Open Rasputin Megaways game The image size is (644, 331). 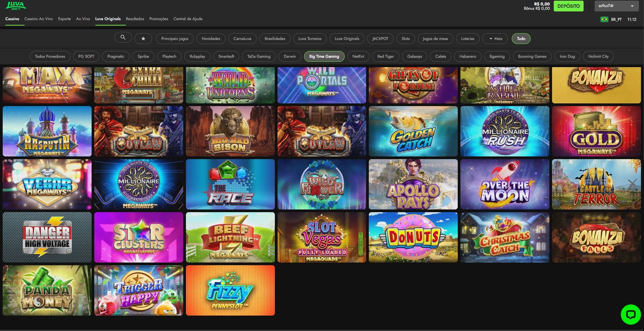(47, 131)
